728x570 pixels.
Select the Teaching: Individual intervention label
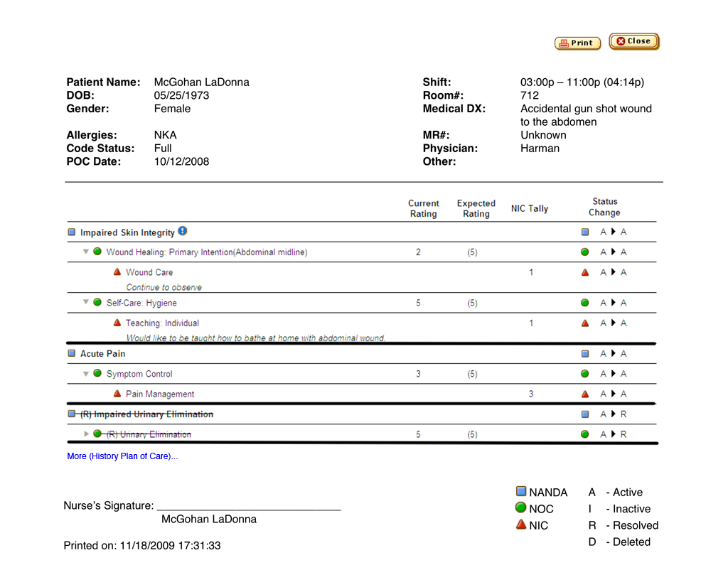pyautogui.click(x=162, y=323)
